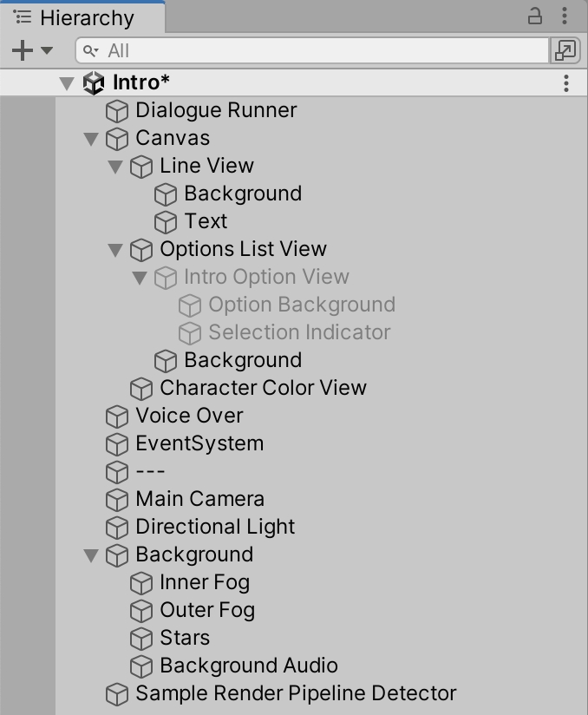Click the hierarchy search field
This screenshot has height=715, width=588.
(312, 50)
